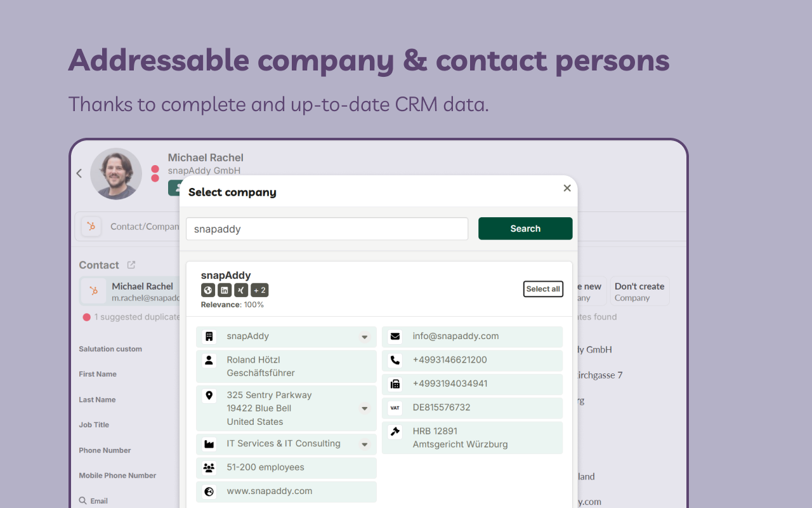This screenshot has width=812, height=508.
Task: Click the '+ 2' more sources badge
Action: 259,290
